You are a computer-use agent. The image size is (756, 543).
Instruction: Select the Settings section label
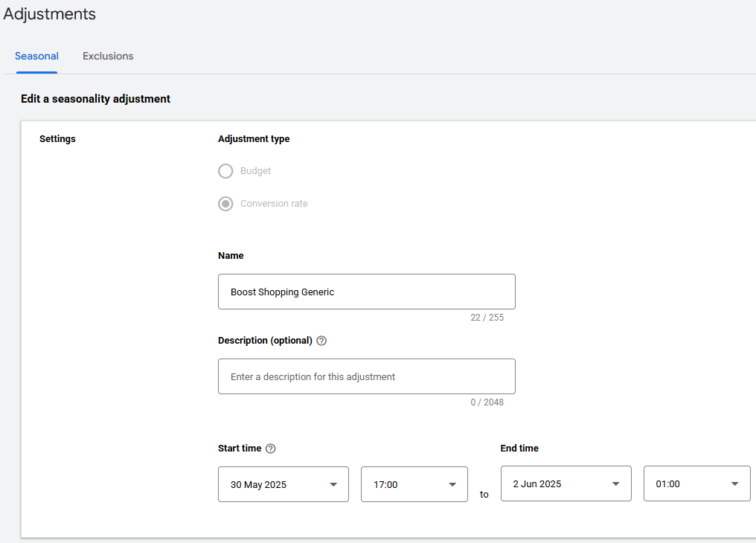click(57, 138)
